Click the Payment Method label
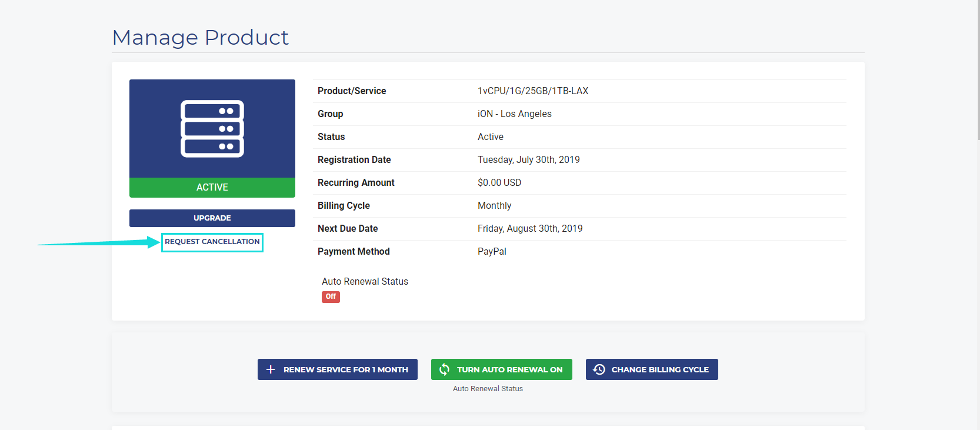This screenshot has width=980, height=430. pyautogui.click(x=354, y=252)
